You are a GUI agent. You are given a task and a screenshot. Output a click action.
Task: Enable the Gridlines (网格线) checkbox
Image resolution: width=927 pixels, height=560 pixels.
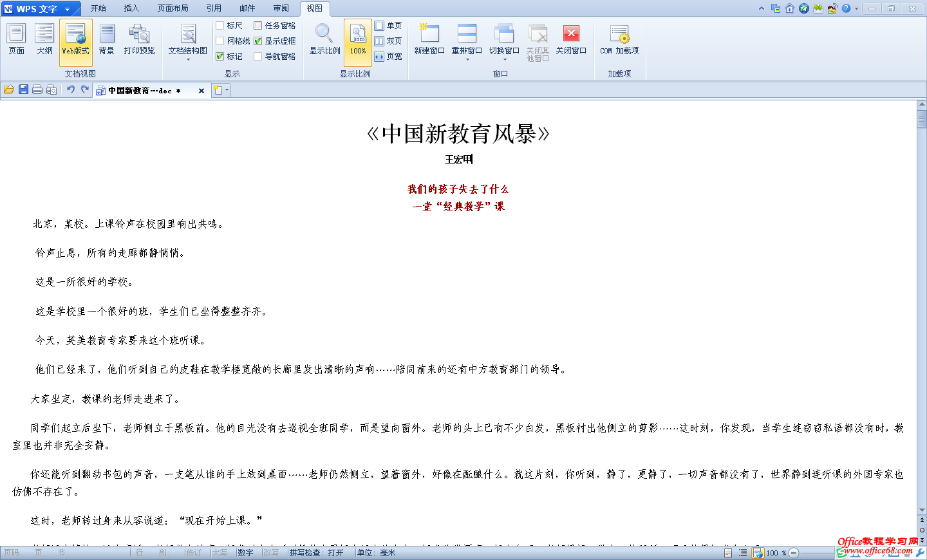coord(220,41)
